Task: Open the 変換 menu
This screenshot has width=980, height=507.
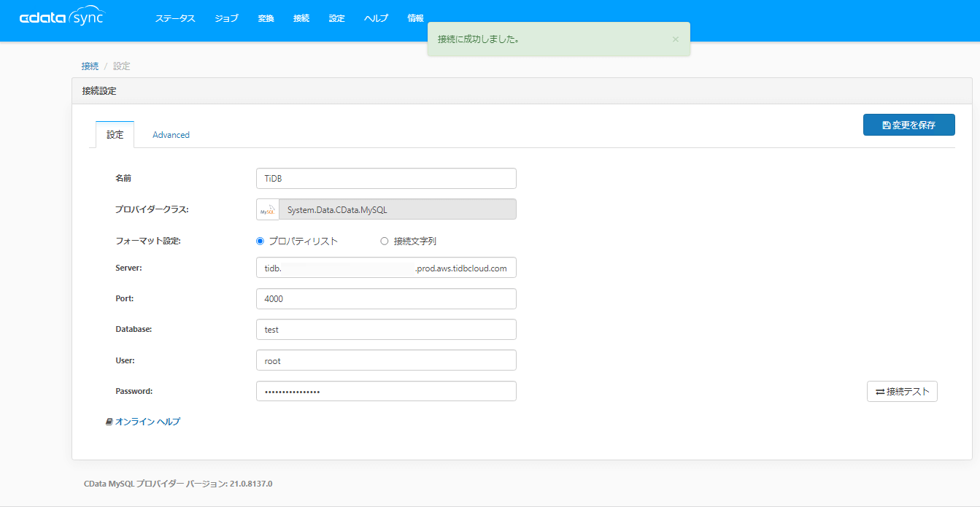Action: 266,19
